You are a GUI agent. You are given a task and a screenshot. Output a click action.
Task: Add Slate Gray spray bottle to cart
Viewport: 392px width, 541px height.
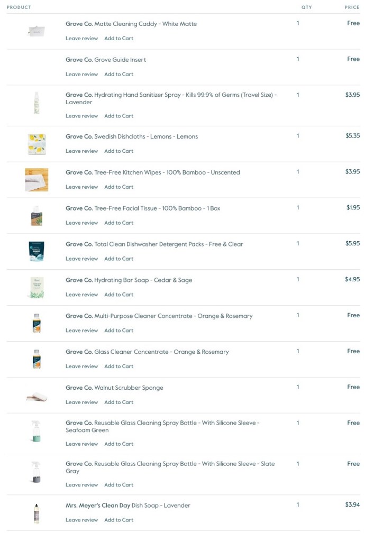tap(118, 485)
